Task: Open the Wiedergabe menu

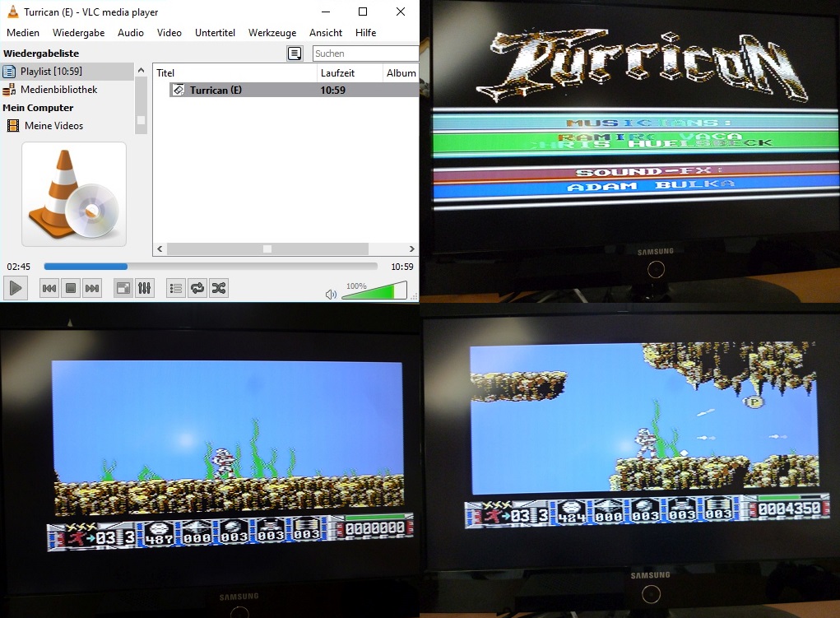Action: pos(79,33)
